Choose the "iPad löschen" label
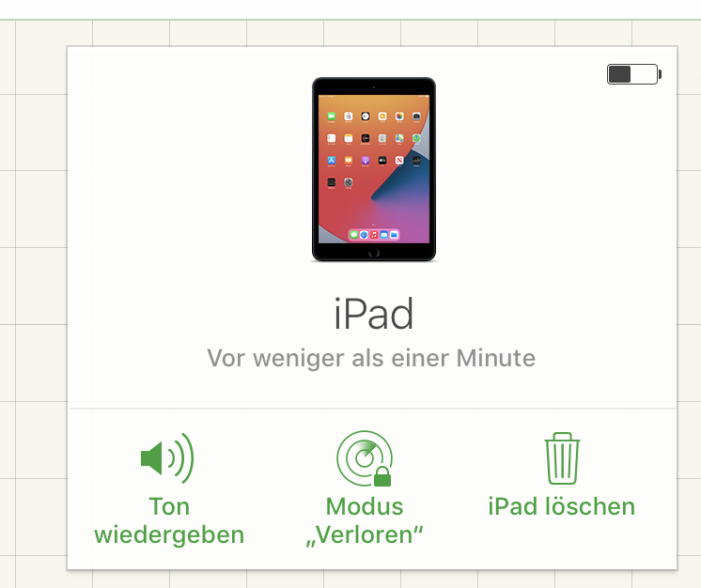This screenshot has width=701, height=588. pyautogui.click(x=562, y=506)
